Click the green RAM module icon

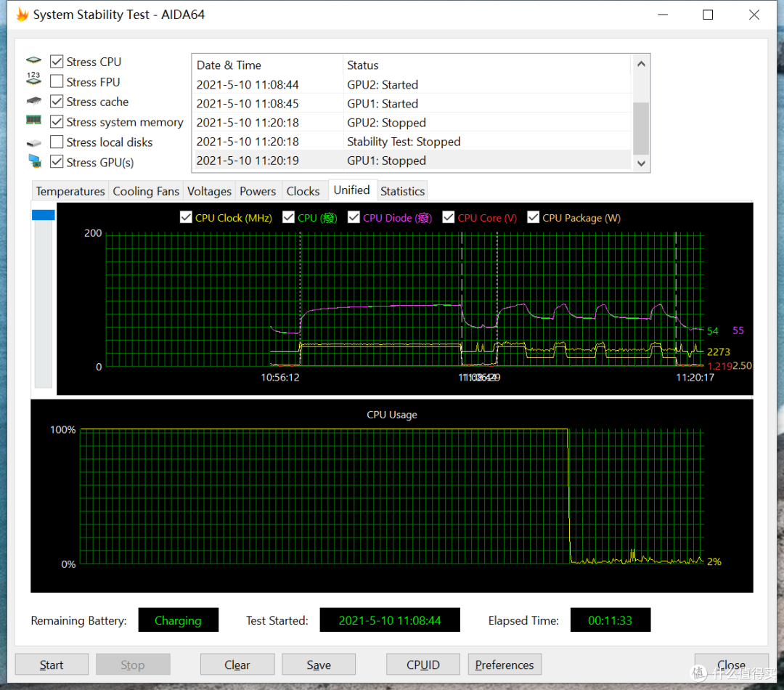pos(33,120)
